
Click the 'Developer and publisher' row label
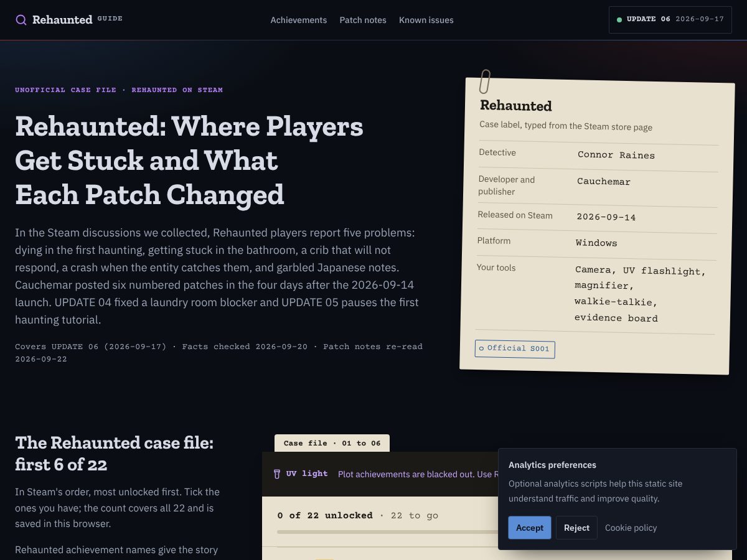pyautogui.click(x=506, y=185)
